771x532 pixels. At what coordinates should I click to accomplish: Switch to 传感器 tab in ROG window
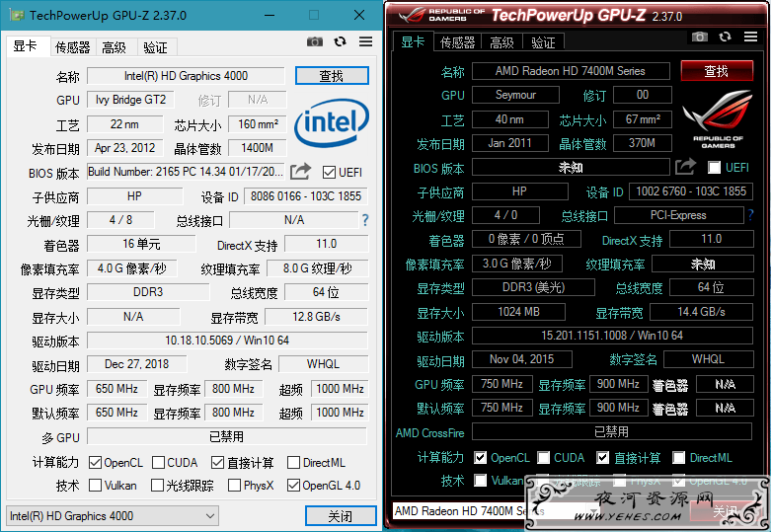(x=457, y=42)
